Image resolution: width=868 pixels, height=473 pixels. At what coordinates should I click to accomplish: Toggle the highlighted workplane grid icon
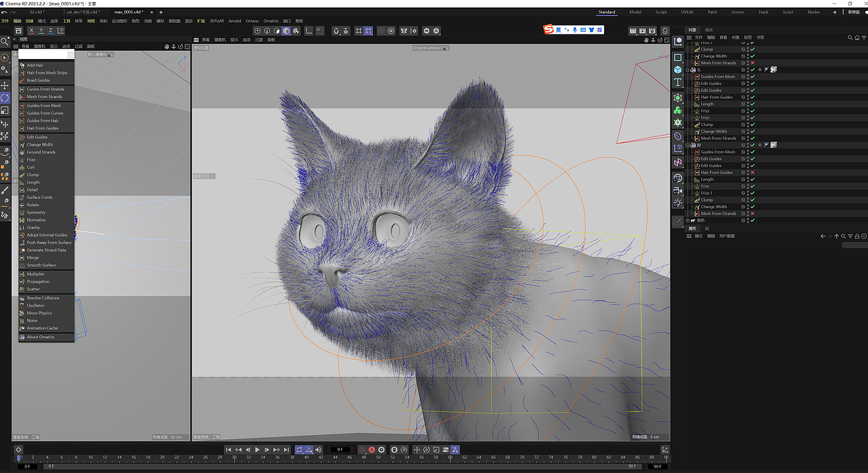pos(368,30)
